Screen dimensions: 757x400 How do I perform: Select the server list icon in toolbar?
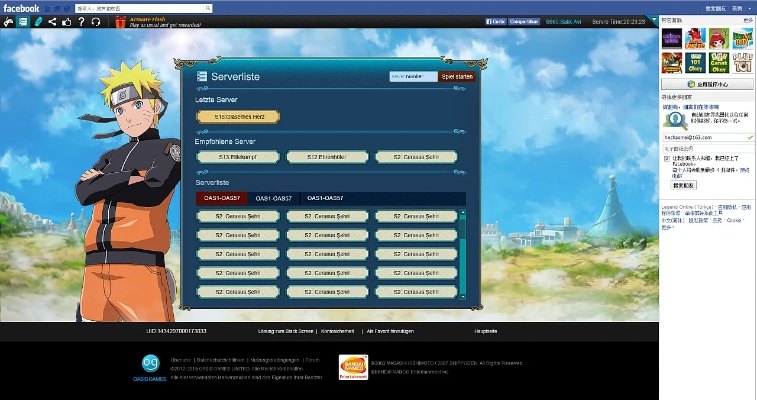23,21
